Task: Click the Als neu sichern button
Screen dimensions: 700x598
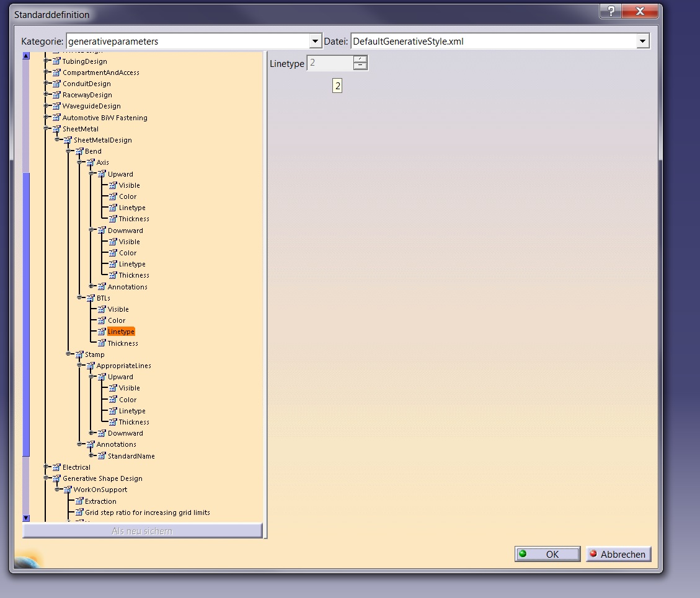Action: coord(143,530)
